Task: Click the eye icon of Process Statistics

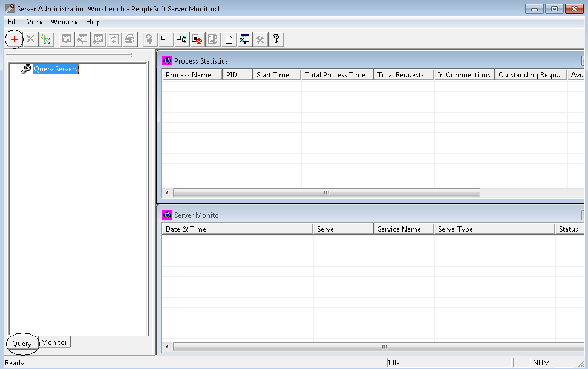Action: point(167,60)
